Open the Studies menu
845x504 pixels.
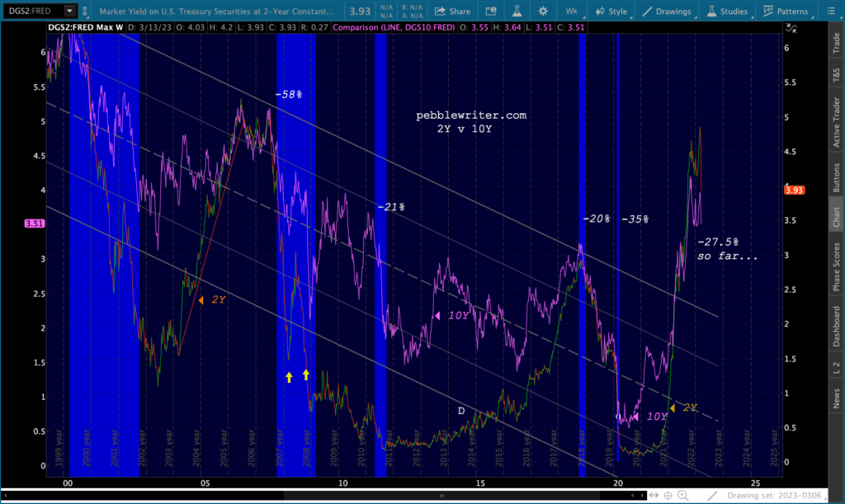point(728,11)
